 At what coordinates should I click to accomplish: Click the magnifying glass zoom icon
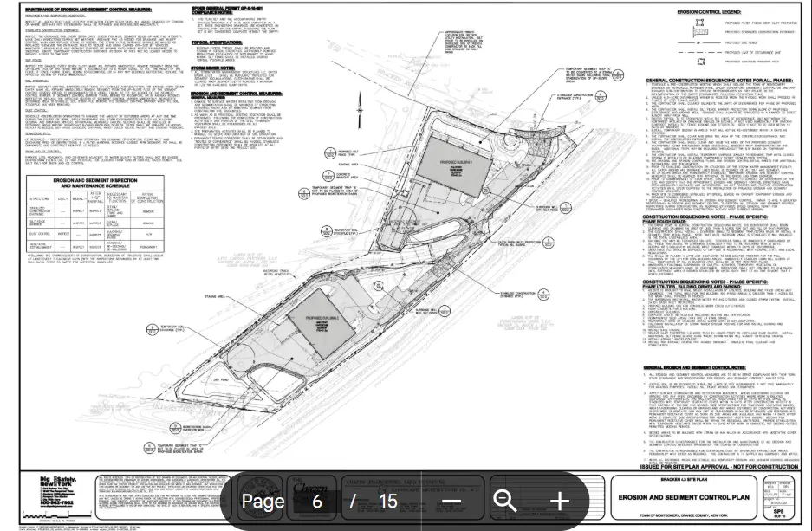(x=505, y=501)
